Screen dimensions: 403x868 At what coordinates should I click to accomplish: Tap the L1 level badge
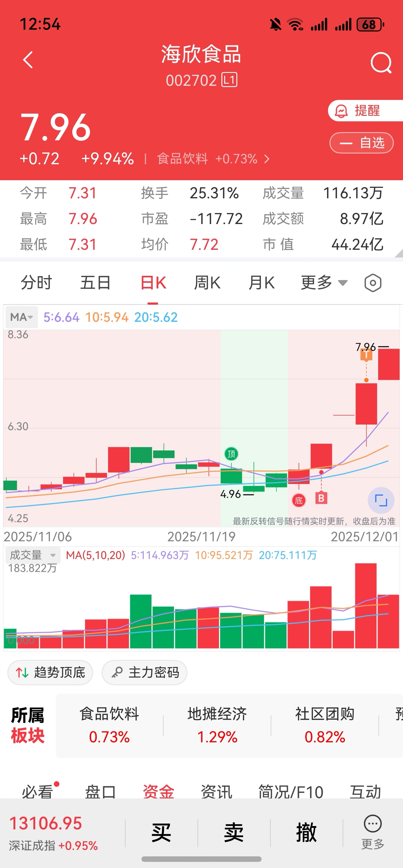pos(229,80)
